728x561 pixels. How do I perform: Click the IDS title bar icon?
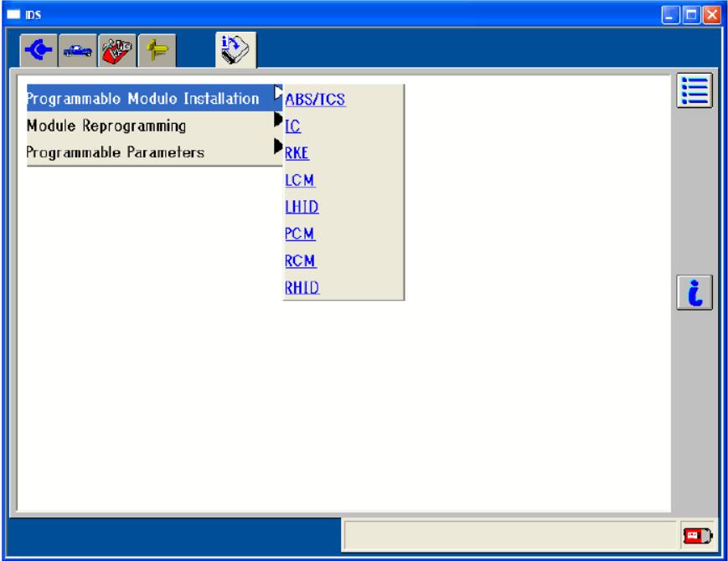[14, 15]
